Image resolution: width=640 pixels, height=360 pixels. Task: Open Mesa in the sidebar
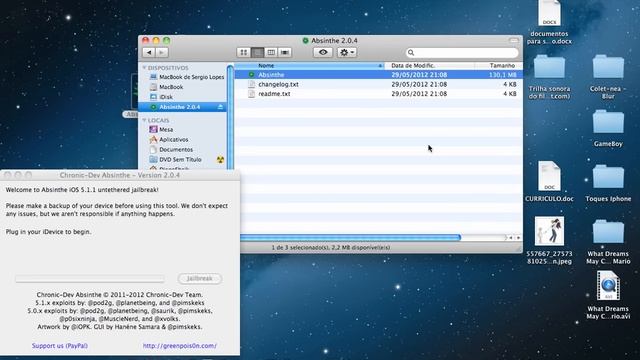click(x=161, y=129)
